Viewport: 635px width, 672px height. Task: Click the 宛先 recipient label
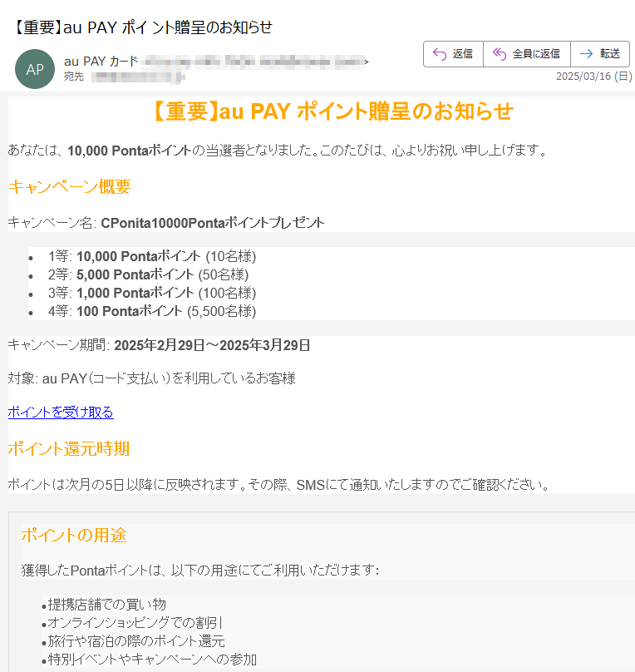74,77
